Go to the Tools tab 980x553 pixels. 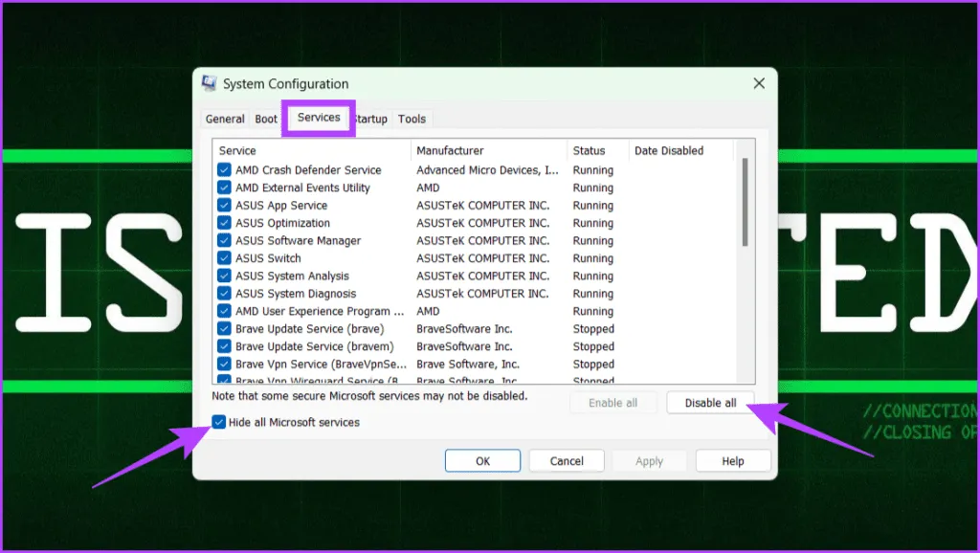click(412, 119)
